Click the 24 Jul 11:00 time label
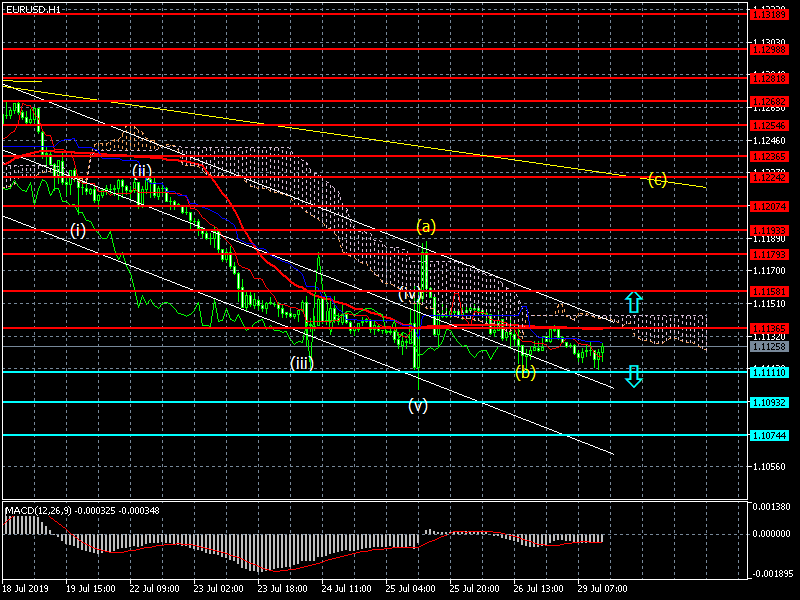The width and height of the screenshot is (800, 600). coord(346,589)
